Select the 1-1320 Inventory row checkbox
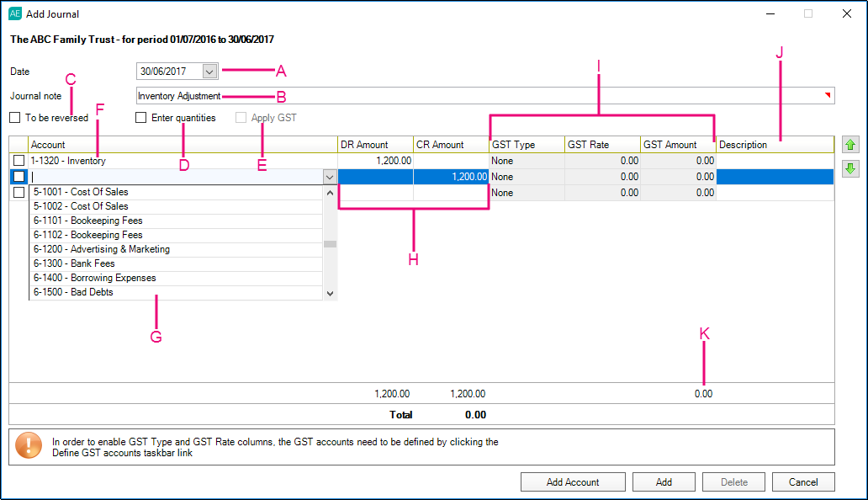 19,161
